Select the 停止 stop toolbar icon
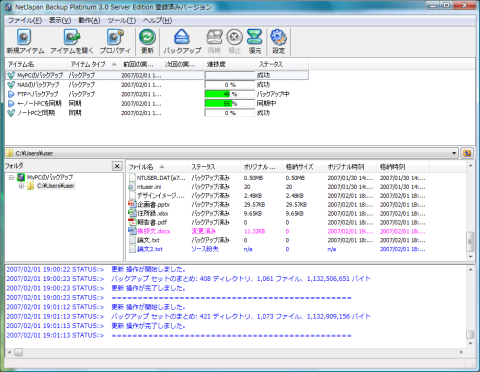Screen dimensions: 480x372 point(234,37)
